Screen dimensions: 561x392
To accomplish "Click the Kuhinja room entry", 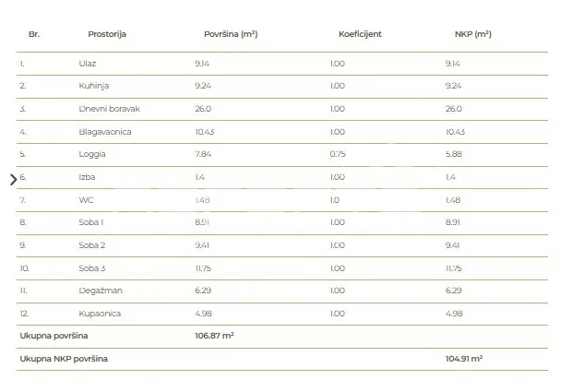I will coord(94,86).
